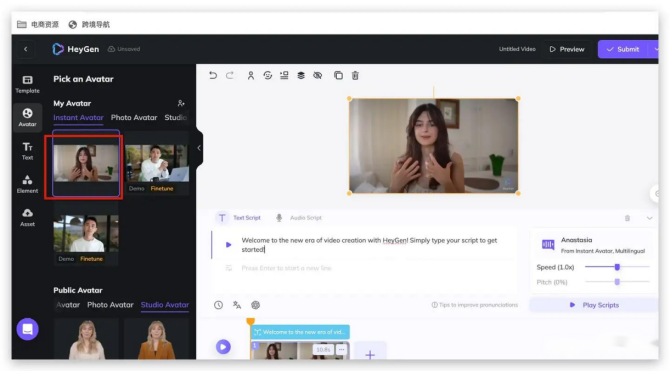The height and width of the screenshot is (371, 670).
Task: Select the blonde woman in white public avatar
Action: [x=86, y=339]
